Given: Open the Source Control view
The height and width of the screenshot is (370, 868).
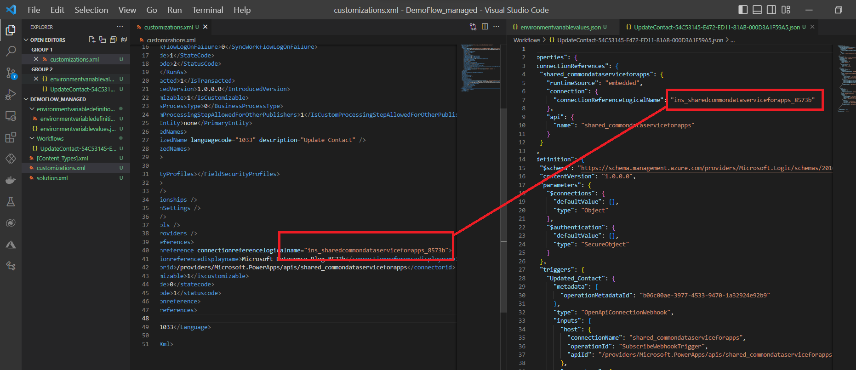Looking at the screenshot, I should (x=11, y=73).
